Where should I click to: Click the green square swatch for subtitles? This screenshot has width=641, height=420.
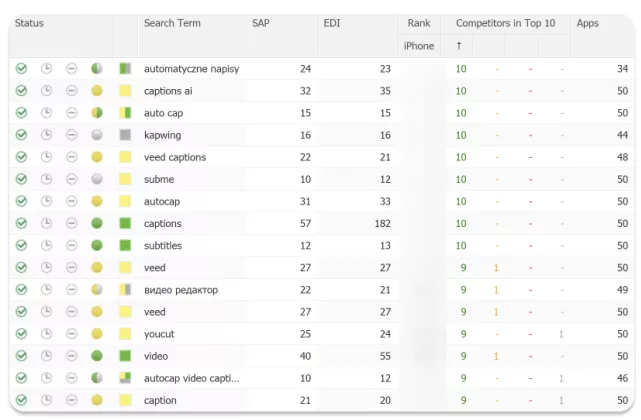[x=125, y=245]
